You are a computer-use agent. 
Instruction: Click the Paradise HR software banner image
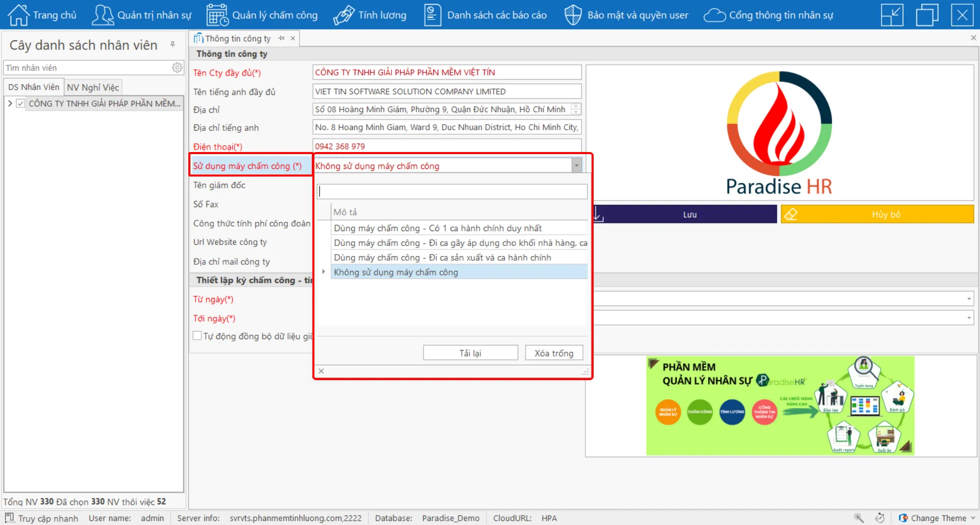coord(780,406)
